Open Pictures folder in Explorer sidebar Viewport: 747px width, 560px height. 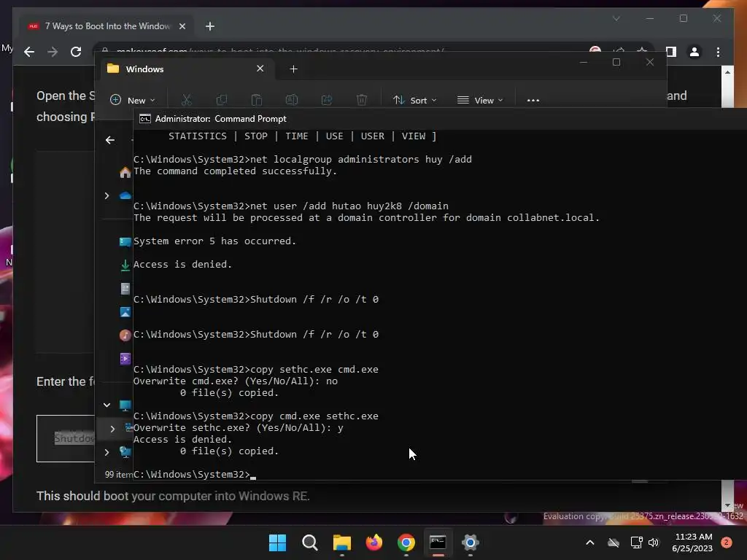(x=125, y=312)
